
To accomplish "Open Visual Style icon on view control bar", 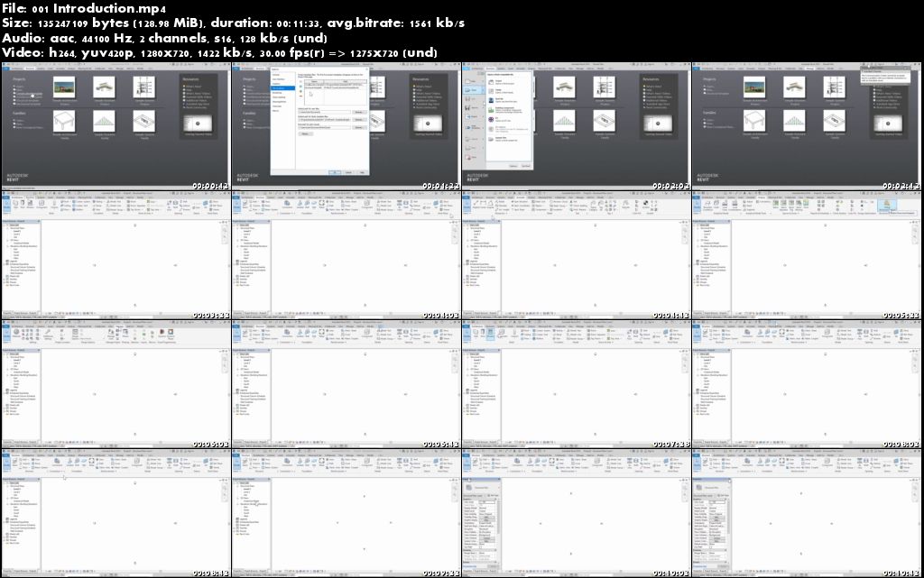I will 60,313.
